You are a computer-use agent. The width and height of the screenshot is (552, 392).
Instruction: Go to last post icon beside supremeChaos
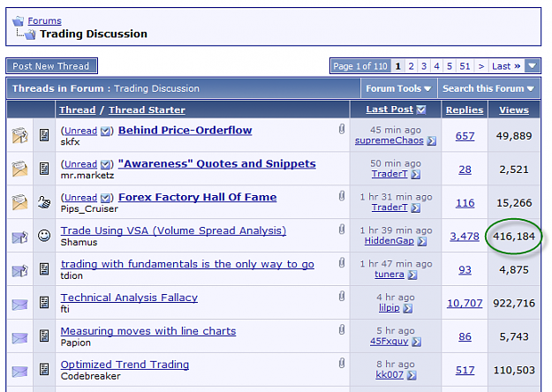(x=432, y=141)
